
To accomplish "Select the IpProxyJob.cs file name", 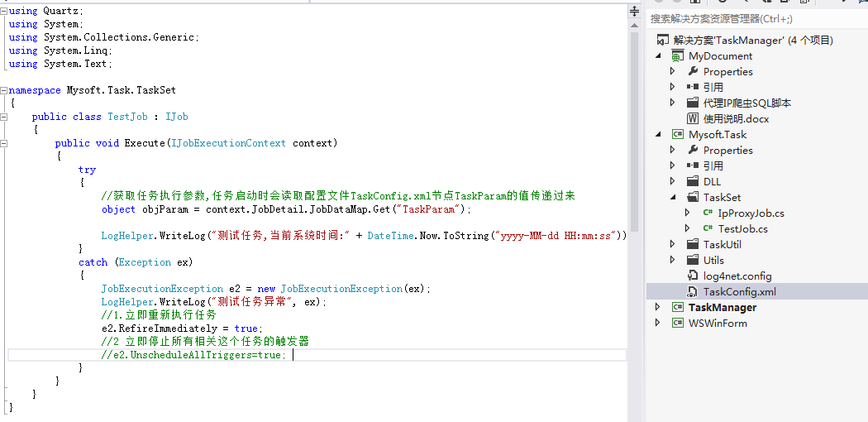I will pos(751,213).
